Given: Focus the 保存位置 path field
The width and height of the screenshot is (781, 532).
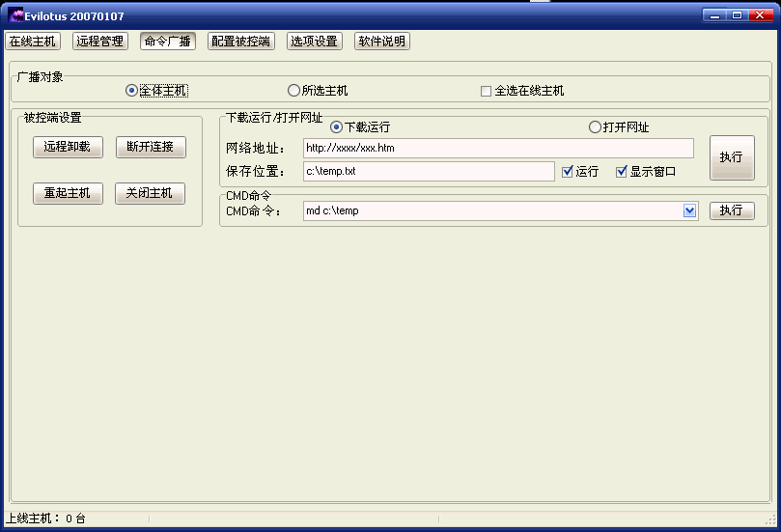Looking at the screenshot, I should (428, 171).
